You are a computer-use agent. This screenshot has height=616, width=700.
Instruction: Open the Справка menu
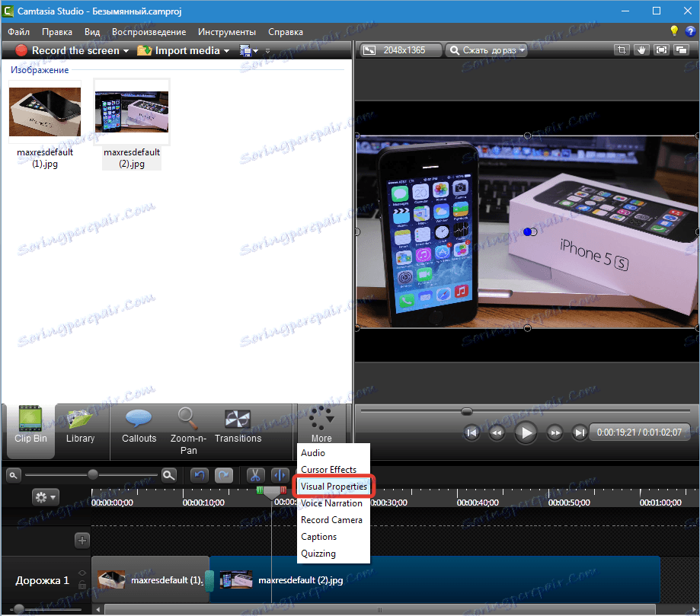pyautogui.click(x=286, y=32)
